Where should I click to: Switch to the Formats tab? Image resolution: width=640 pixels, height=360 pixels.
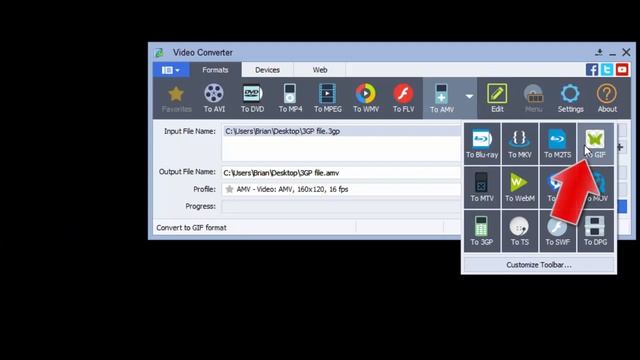pyautogui.click(x=215, y=70)
